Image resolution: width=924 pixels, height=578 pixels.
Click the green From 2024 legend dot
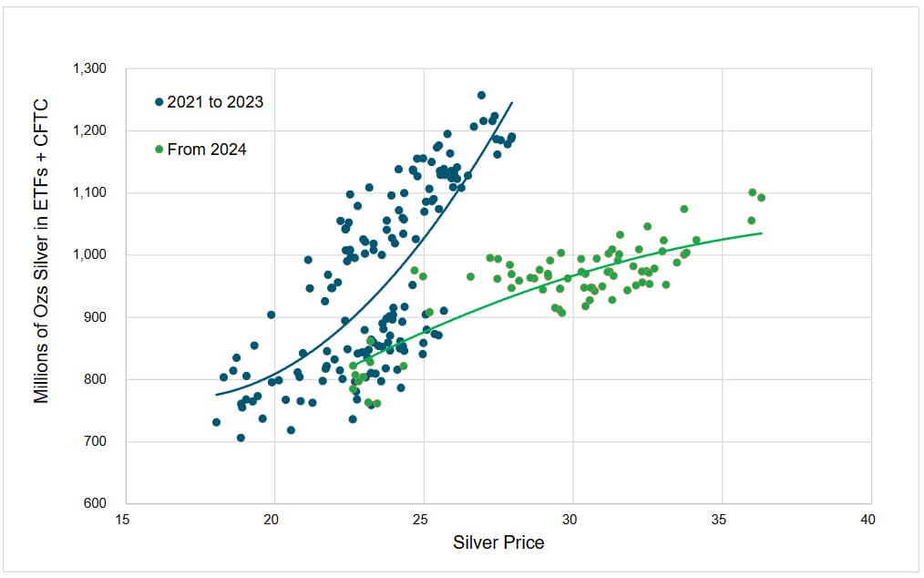(x=159, y=150)
